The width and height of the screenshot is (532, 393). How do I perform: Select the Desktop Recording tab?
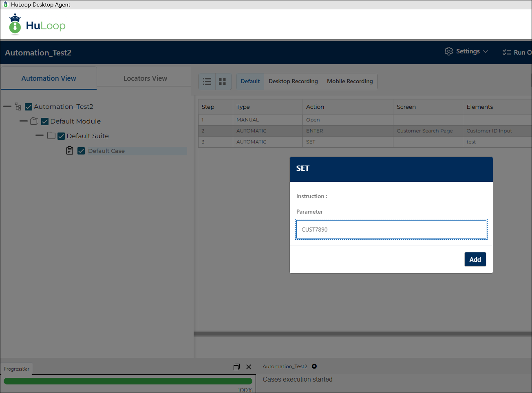tap(293, 81)
